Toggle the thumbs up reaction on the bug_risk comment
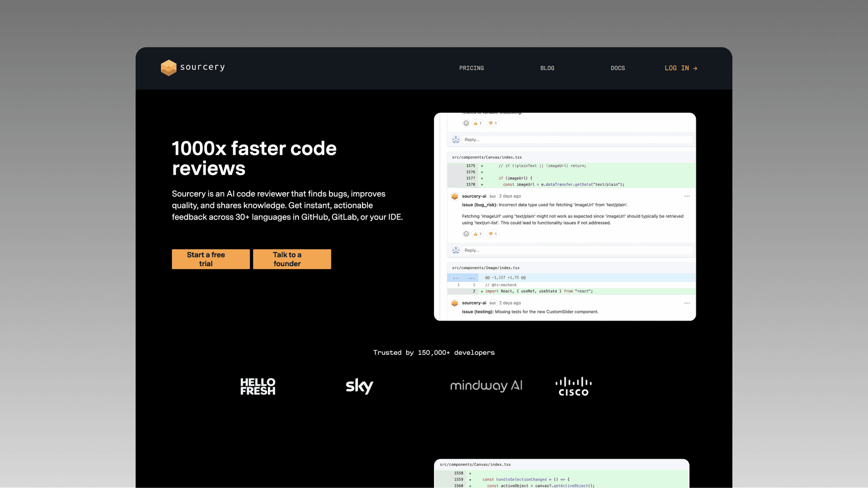Screen dimensions: 868x488 coord(477,234)
